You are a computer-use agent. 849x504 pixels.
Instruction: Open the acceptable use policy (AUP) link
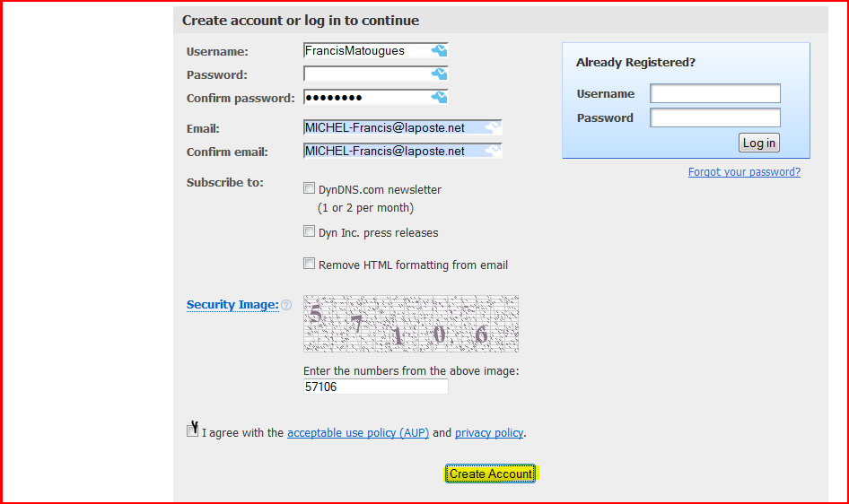click(x=358, y=432)
